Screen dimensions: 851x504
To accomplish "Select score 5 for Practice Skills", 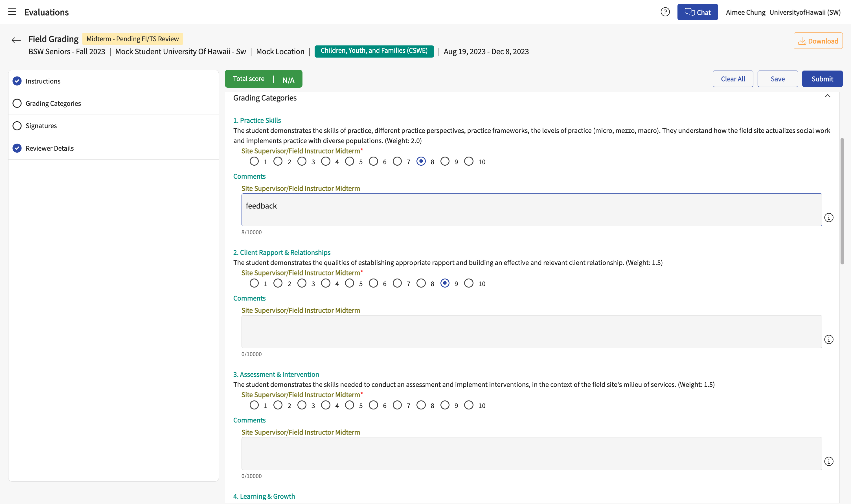I will (349, 161).
